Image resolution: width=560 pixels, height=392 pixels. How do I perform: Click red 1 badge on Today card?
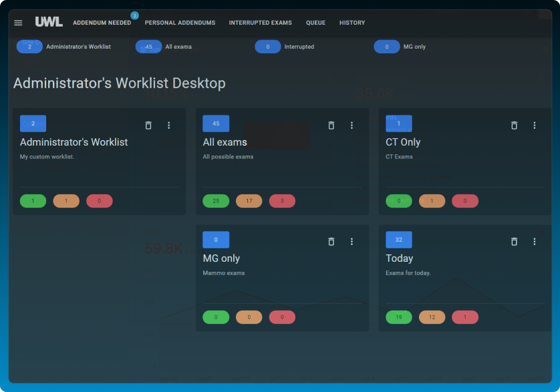pyautogui.click(x=465, y=317)
